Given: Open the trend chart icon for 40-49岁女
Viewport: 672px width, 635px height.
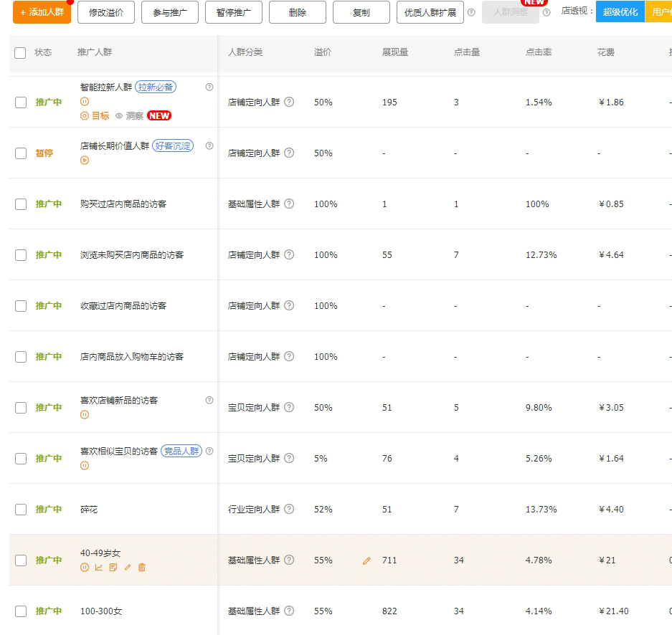Looking at the screenshot, I should pos(99,568).
